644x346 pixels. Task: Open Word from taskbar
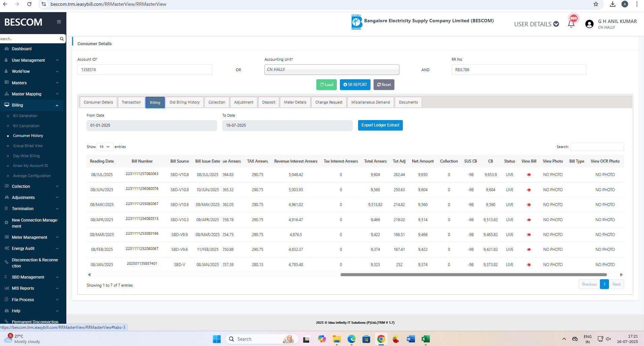(x=411, y=339)
